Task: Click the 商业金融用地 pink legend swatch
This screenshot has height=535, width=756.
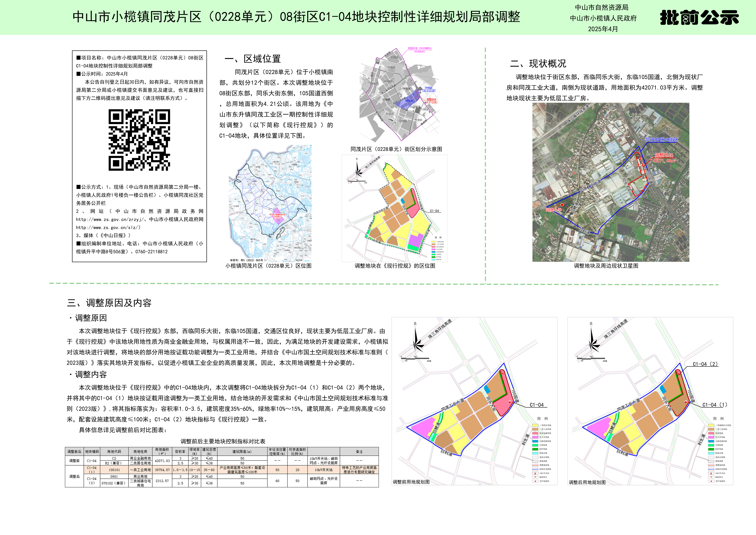Action: [x=535, y=433]
